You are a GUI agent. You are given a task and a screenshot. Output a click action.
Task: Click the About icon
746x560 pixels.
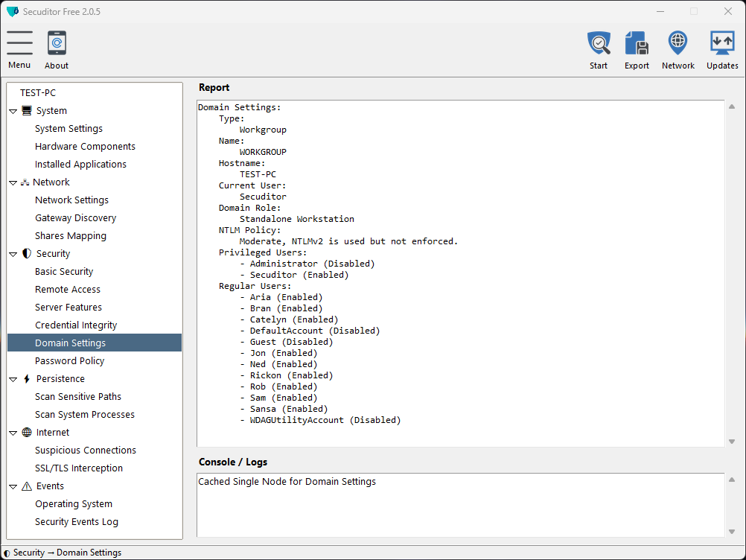[57, 43]
